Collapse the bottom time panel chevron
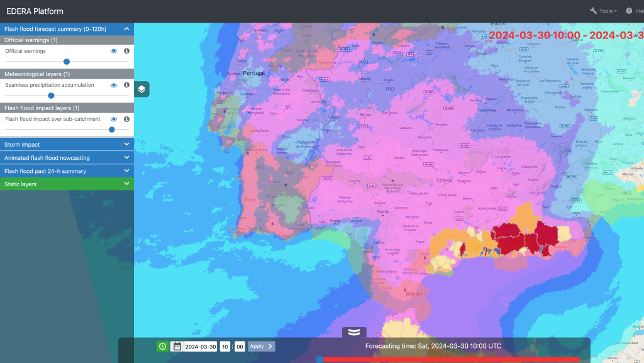This screenshot has height=363, width=644. click(x=354, y=332)
